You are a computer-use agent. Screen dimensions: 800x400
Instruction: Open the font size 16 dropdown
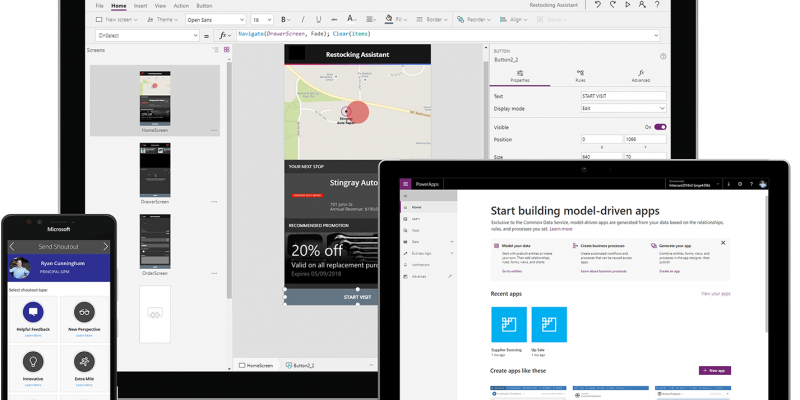tap(262, 20)
